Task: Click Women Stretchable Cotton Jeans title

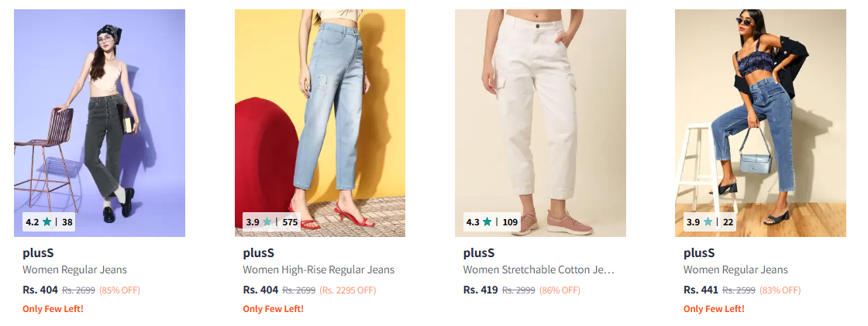Action: tap(539, 270)
